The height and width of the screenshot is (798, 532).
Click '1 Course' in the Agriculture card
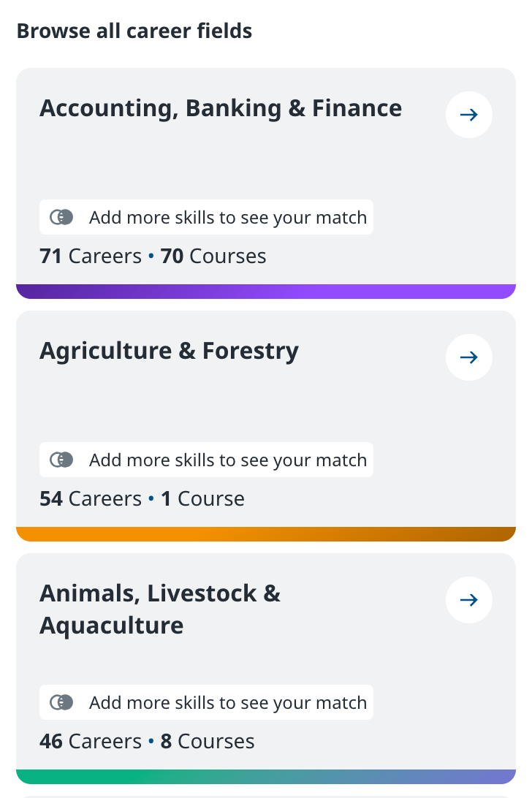[202, 499]
